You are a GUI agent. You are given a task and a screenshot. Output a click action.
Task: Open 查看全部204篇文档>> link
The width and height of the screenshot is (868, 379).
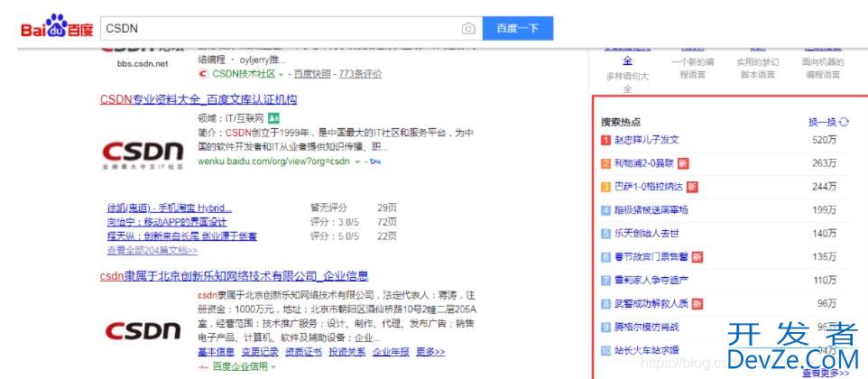click(152, 250)
